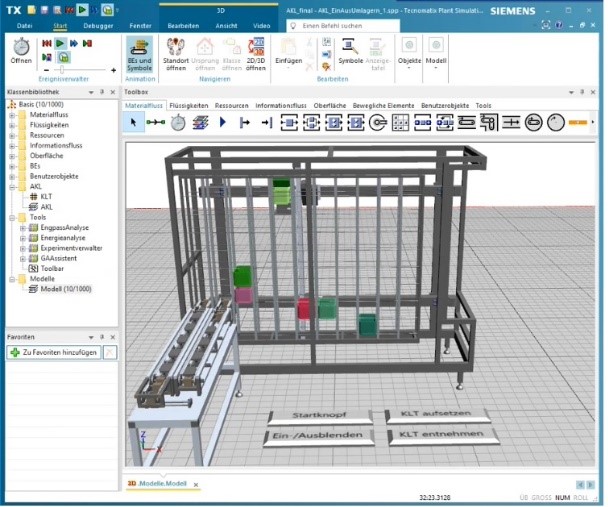608x507 pixels.
Task: Click the KLT aufsetzen button
Action: pos(437,414)
